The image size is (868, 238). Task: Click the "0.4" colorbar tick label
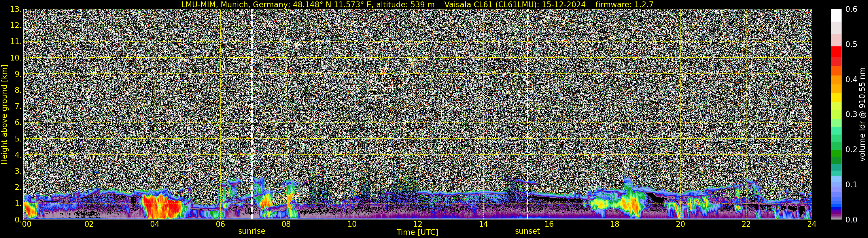pos(852,80)
